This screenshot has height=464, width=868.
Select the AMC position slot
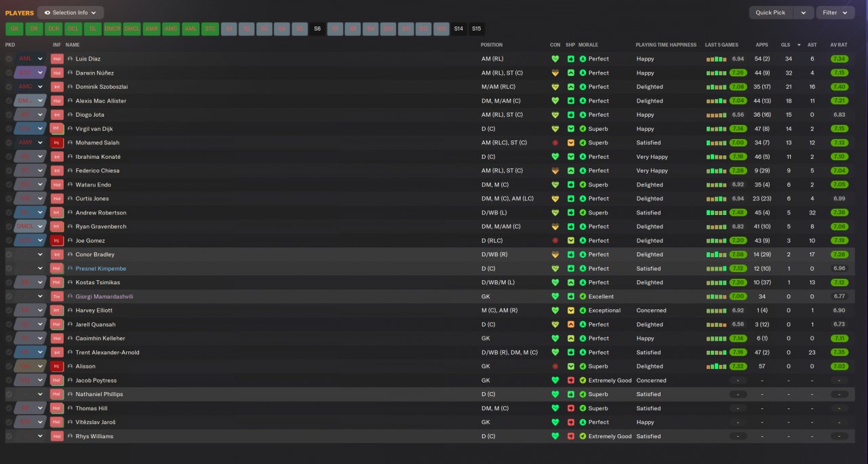pyautogui.click(x=171, y=28)
